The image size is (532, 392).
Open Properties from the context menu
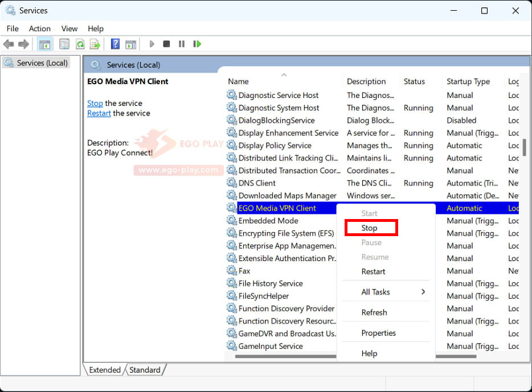[379, 333]
